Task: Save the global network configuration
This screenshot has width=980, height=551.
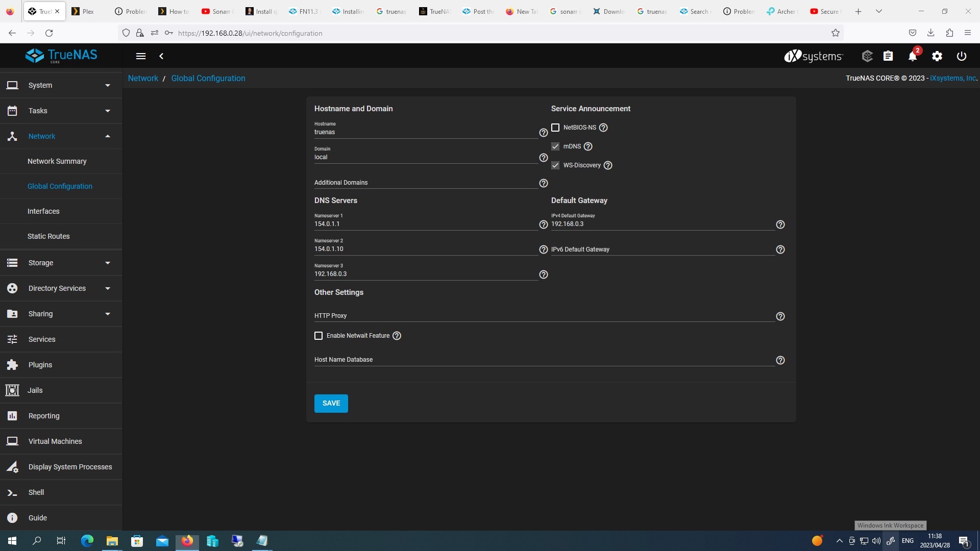Action: [331, 404]
